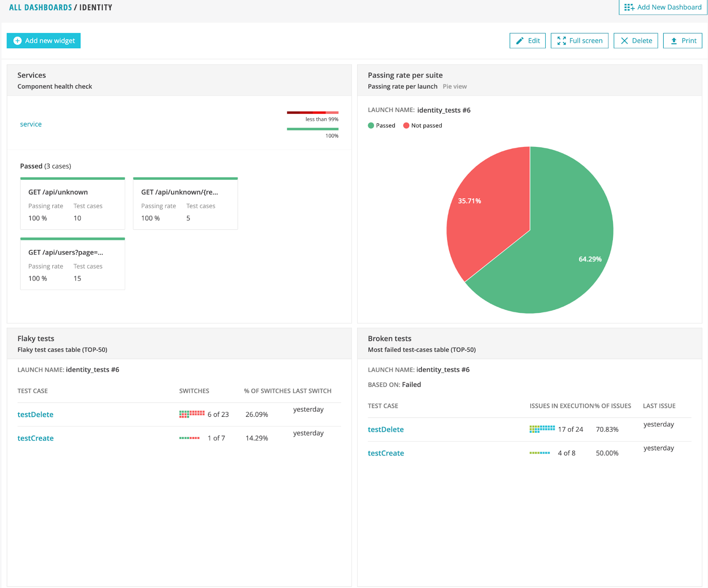Open testCreate from Broken tests table

(385, 453)
